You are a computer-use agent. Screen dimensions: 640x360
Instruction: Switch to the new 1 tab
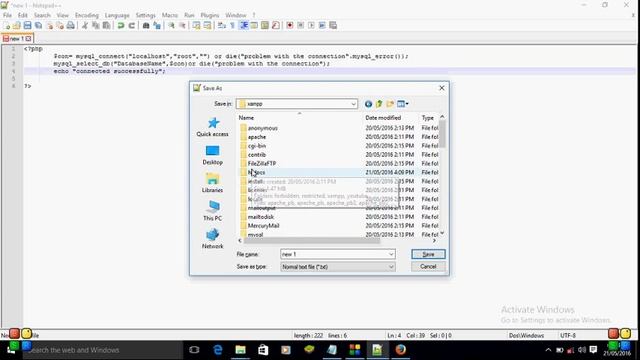coord(17,38)
